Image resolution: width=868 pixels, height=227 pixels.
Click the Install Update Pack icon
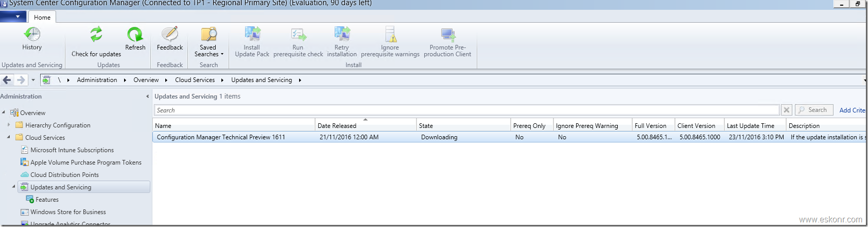tap(252, 34)
